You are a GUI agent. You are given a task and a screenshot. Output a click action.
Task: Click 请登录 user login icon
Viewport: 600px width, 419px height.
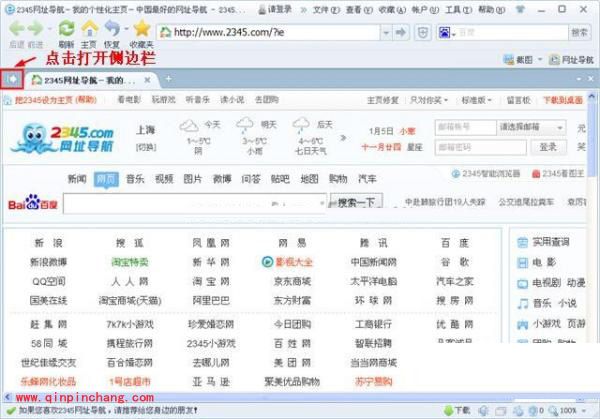[x=262, y=10]
